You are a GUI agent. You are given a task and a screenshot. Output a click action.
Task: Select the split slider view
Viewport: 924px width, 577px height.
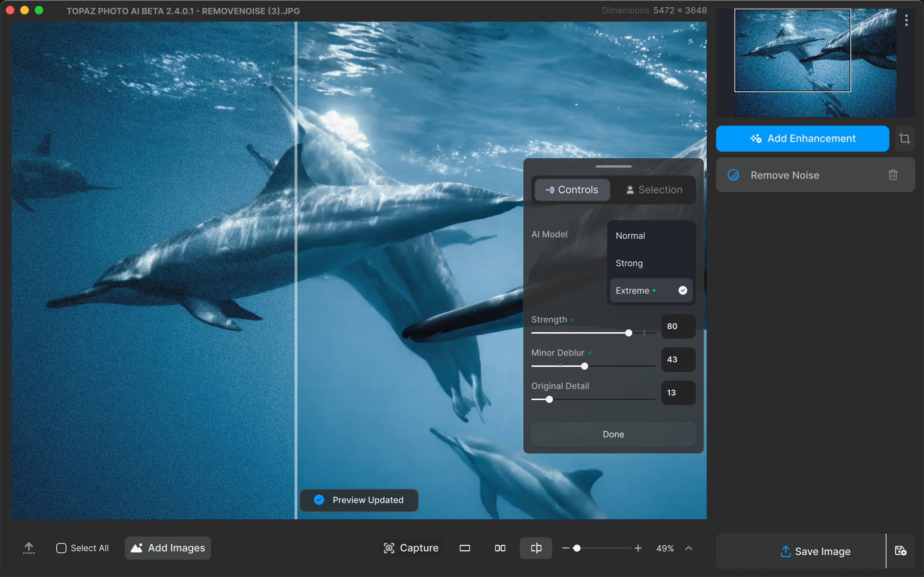click(536, 548)
